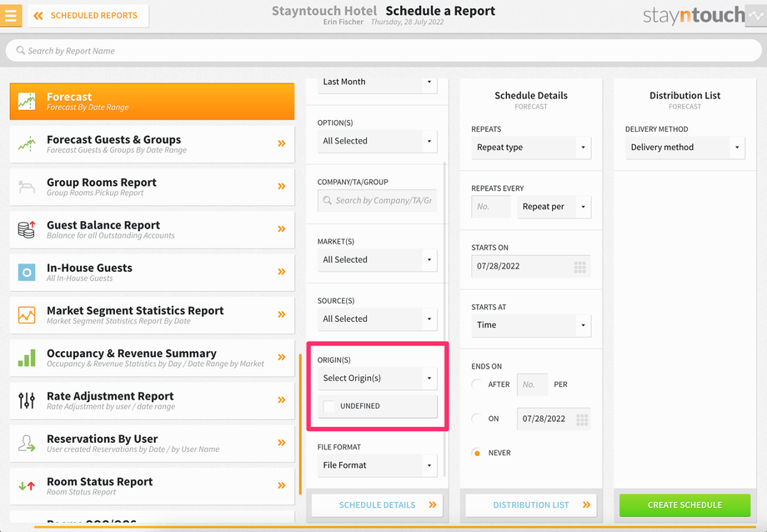Viewport: 767px width, 532px height.
Task: Open the Market(s) dropdown
Action: (x=377, y=260)
